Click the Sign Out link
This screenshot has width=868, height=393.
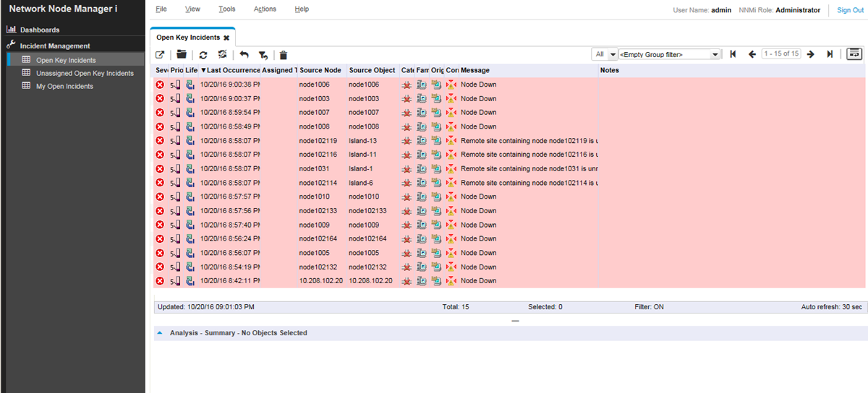(x=850, y=10)
